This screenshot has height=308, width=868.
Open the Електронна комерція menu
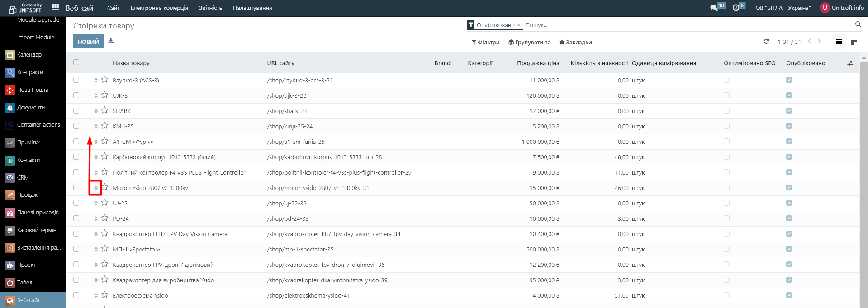(x=159, y=8)
